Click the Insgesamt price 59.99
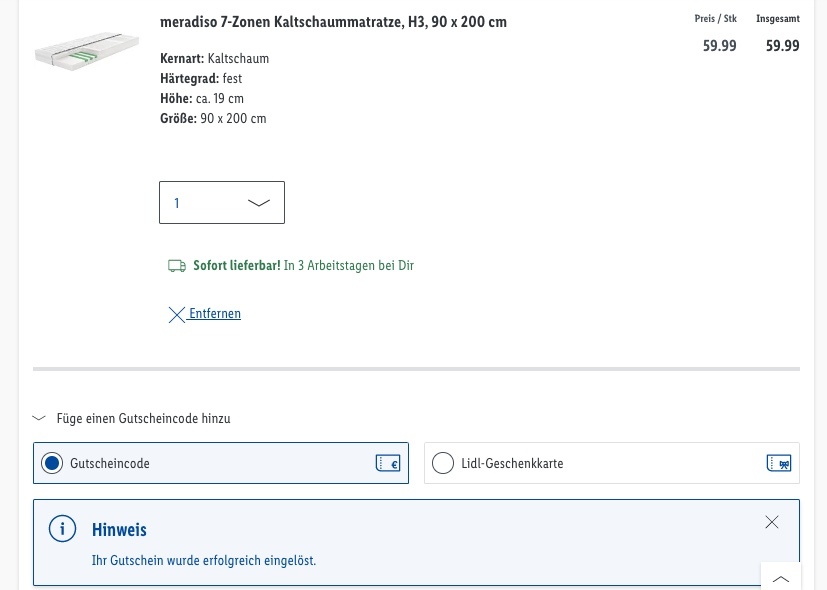This screenshot has width=827, height=590. (x=783, y=46)
